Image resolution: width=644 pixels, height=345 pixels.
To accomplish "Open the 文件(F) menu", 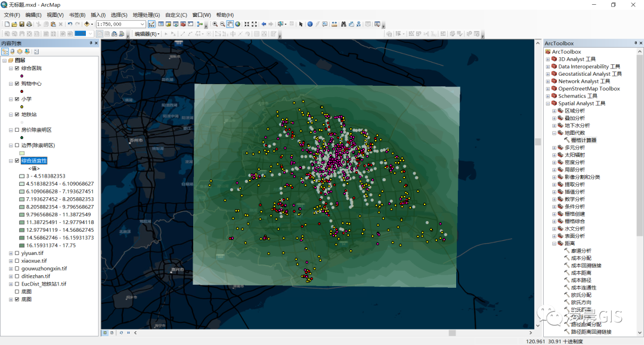I will coord(12,15).
